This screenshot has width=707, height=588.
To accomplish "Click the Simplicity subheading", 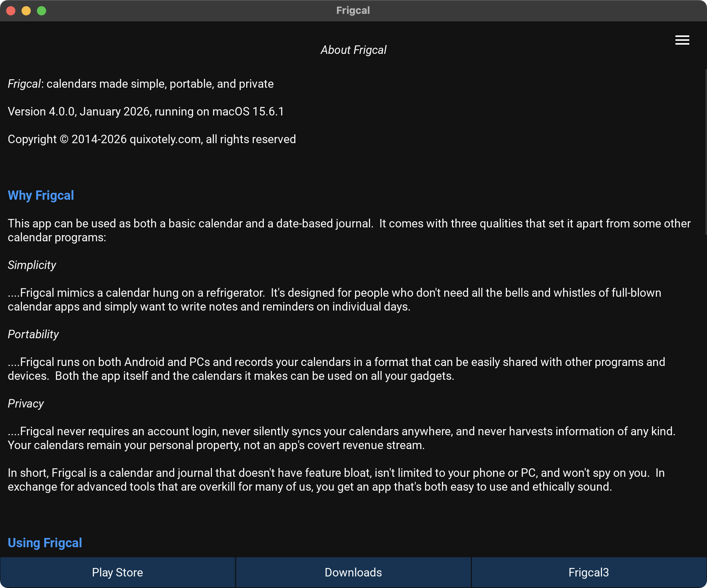I will (x=32, y=265).
